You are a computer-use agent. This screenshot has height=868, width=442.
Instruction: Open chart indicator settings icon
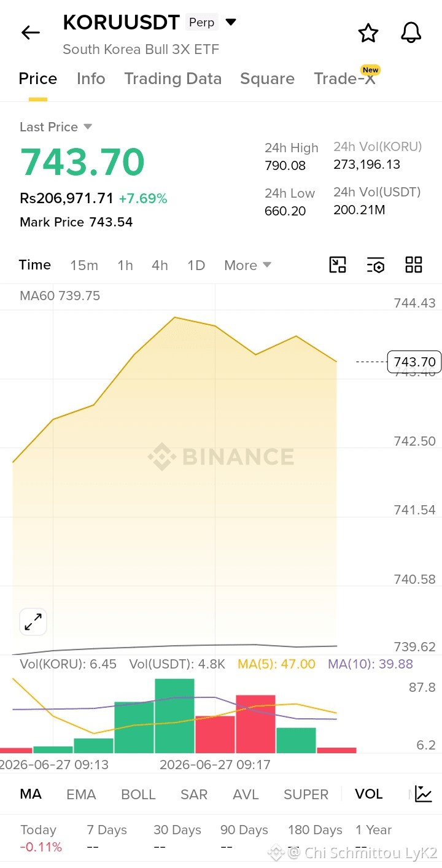376,265
